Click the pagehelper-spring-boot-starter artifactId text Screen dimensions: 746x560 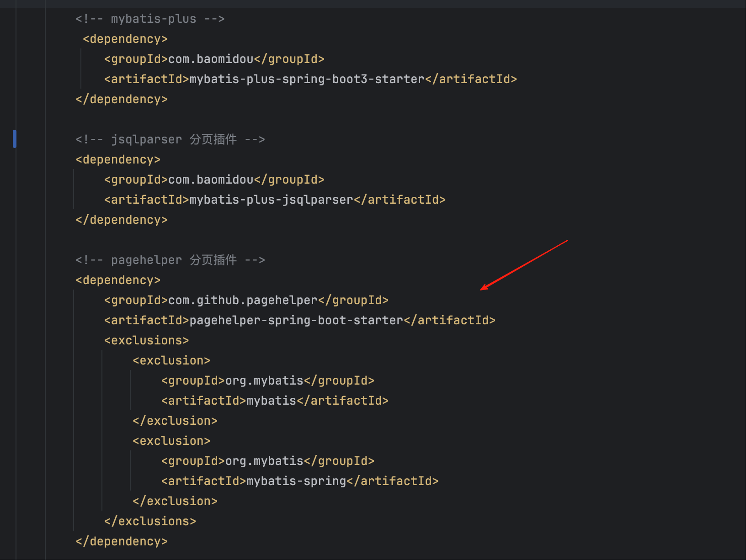coord(296,321)
